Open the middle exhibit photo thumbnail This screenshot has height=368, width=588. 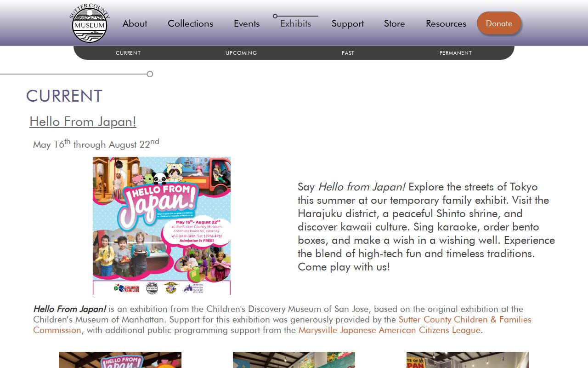point(294,360)
